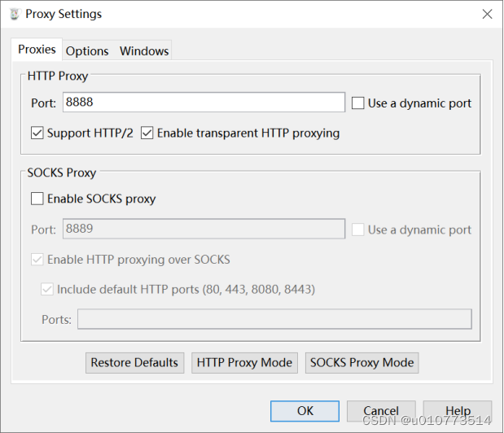
Task: Click the Charles app icon in title bar
Action: (14, 14)
